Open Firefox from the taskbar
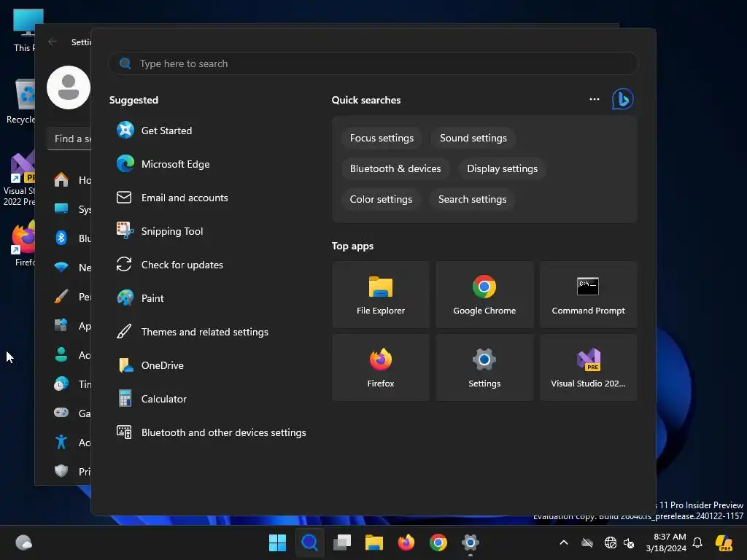Screen dimensions: 747x560 point(406,542)
